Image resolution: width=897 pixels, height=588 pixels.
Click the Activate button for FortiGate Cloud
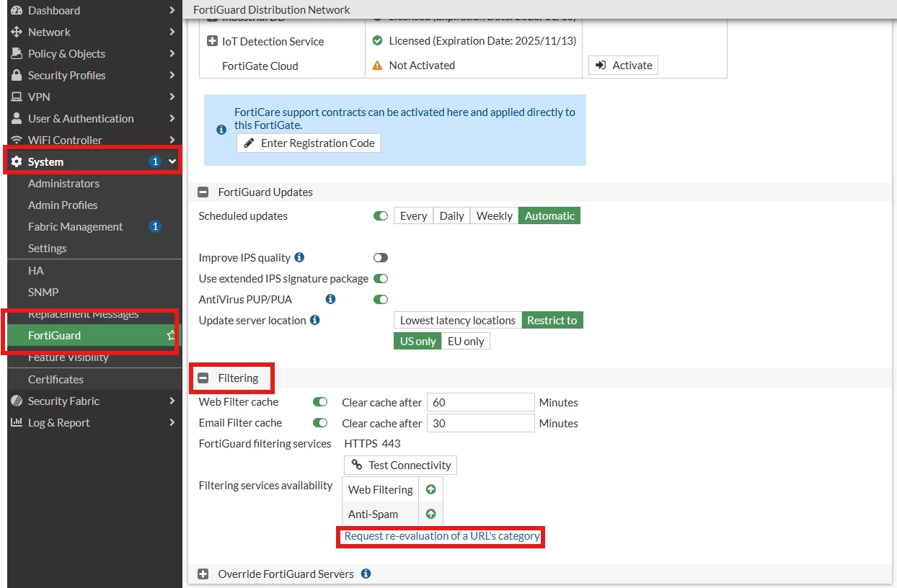(624, 65)
